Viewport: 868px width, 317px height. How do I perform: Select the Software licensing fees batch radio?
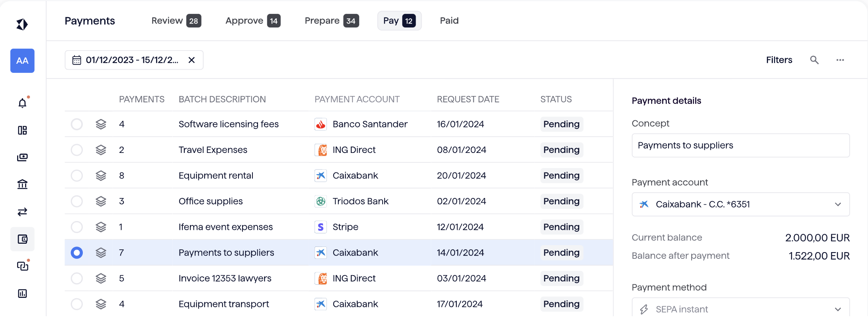tap(76, 124)
